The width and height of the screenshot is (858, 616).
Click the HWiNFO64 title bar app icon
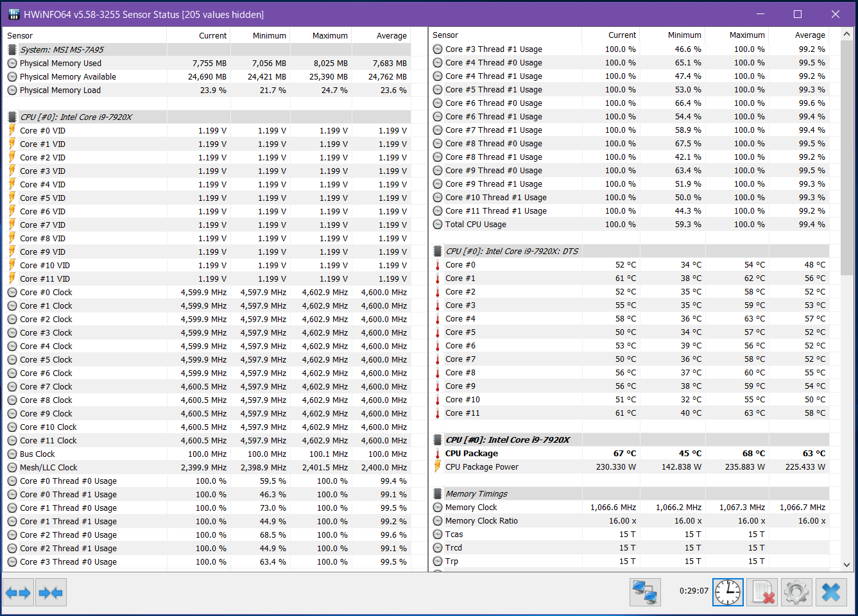pos(13,14)
